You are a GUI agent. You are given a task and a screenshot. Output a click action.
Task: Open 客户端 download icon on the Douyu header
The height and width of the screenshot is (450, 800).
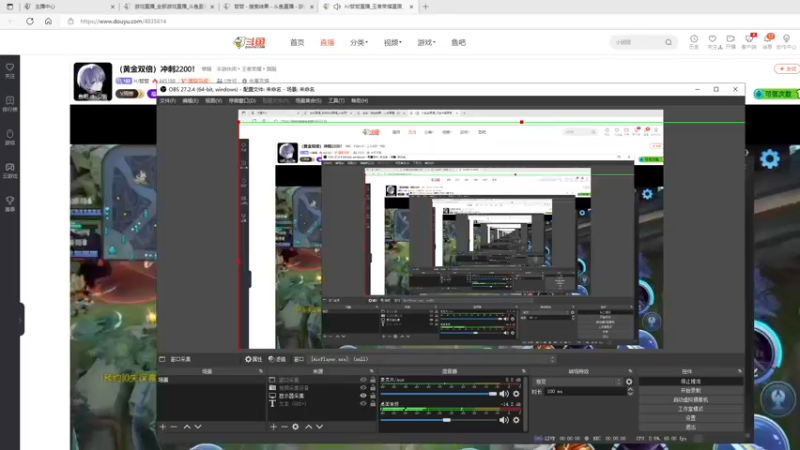click(x=749, y=39)
